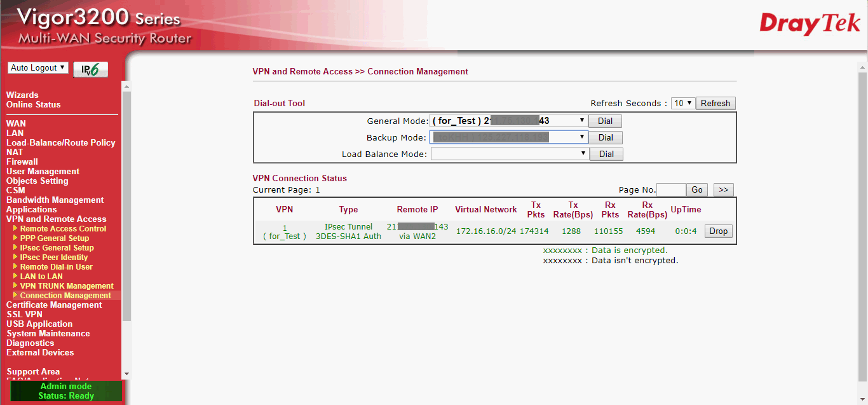This screenshot has height=405, width=868.
Task: Click the UpTime value 0:0:4
Action: point(686,231)
